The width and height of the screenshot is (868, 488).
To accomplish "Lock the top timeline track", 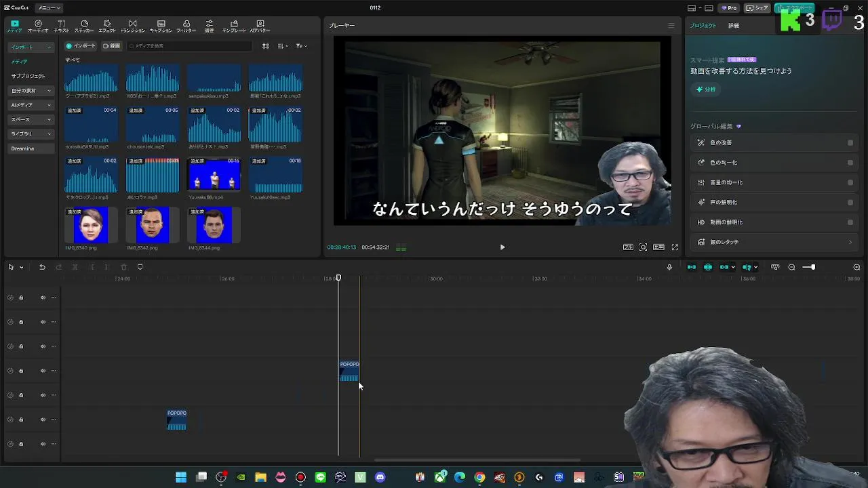I will 21,298.
